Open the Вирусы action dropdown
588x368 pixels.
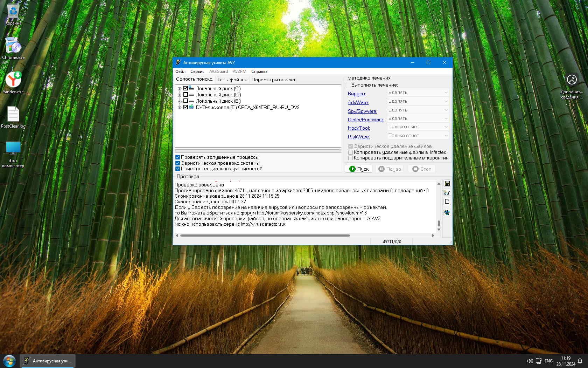(418, 93)
